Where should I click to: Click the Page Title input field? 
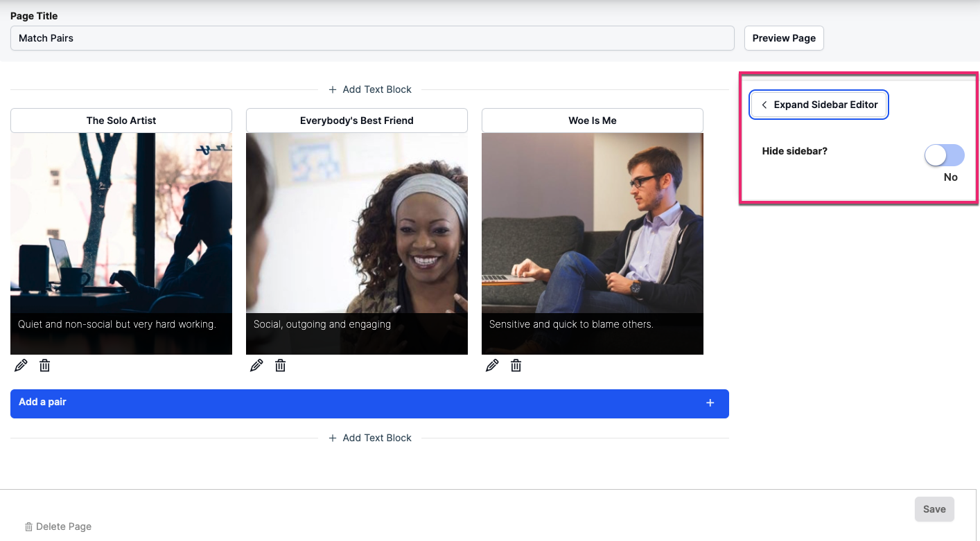pyautogui.click(x=372, y=38)
